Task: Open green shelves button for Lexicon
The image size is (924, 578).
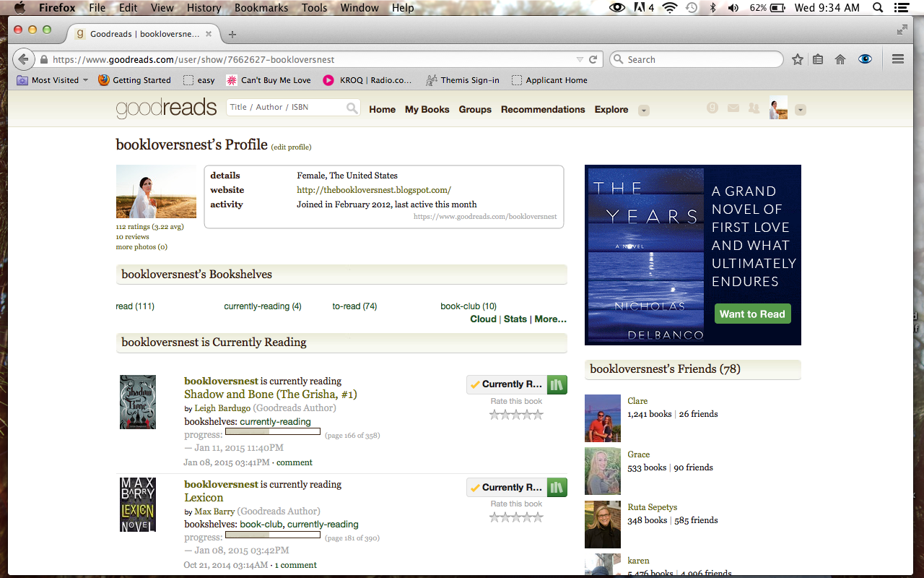Action: point(557,488)
